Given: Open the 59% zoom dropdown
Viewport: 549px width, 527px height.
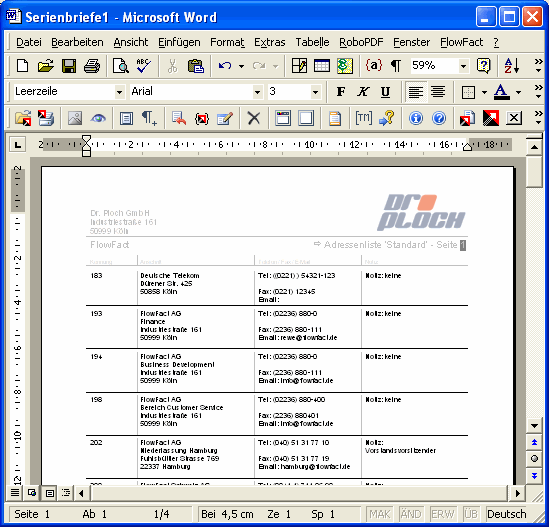Looking at the screenshot, I should [x=463, y=66].
